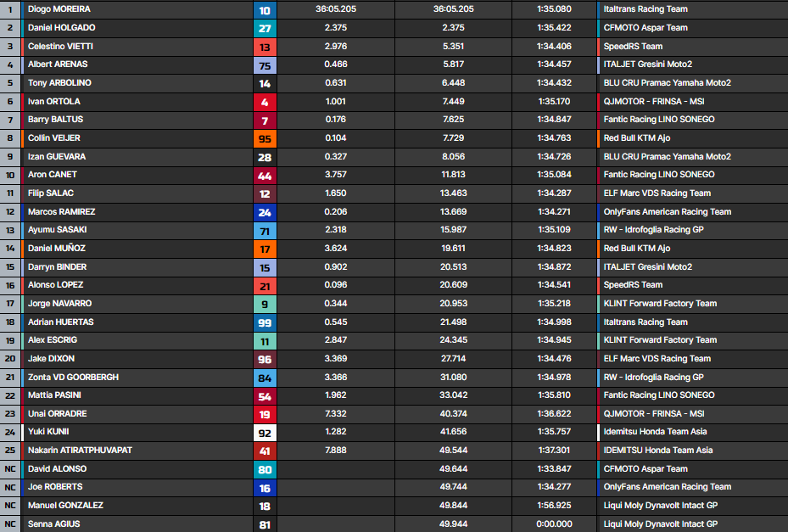Select David Alonso's fastest lap 1:33.847
This screenshot has width=788, height=532.
pos(554,469)
